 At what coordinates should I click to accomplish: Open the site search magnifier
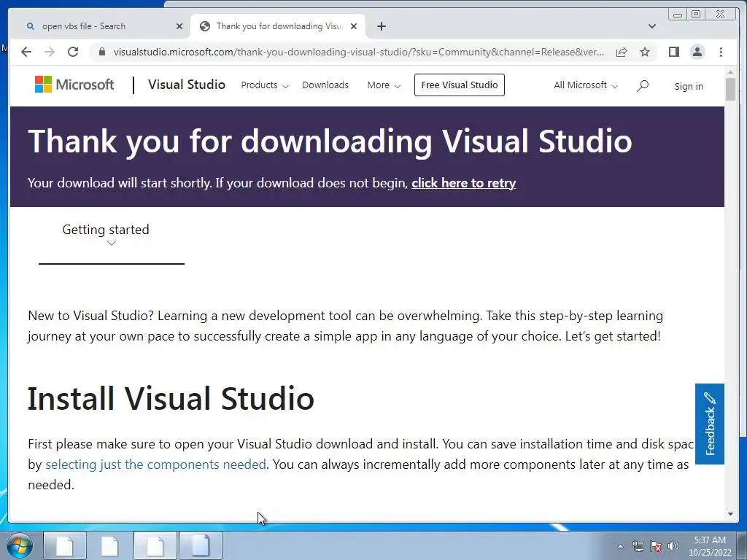[x=643, y=86]
